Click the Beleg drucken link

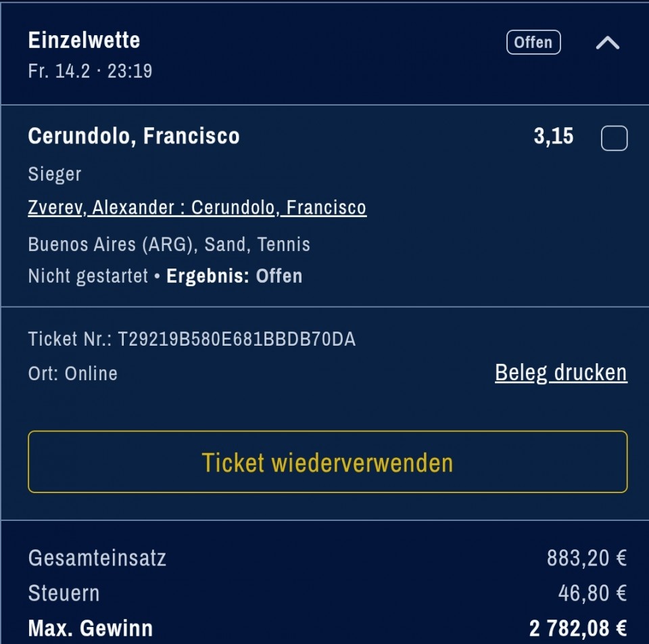click(x=561, y=372)
